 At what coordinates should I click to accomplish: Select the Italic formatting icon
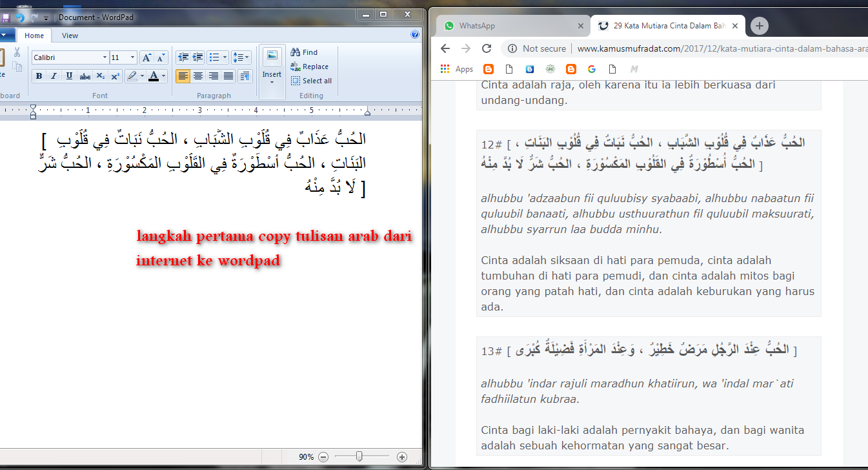point(54,76)
